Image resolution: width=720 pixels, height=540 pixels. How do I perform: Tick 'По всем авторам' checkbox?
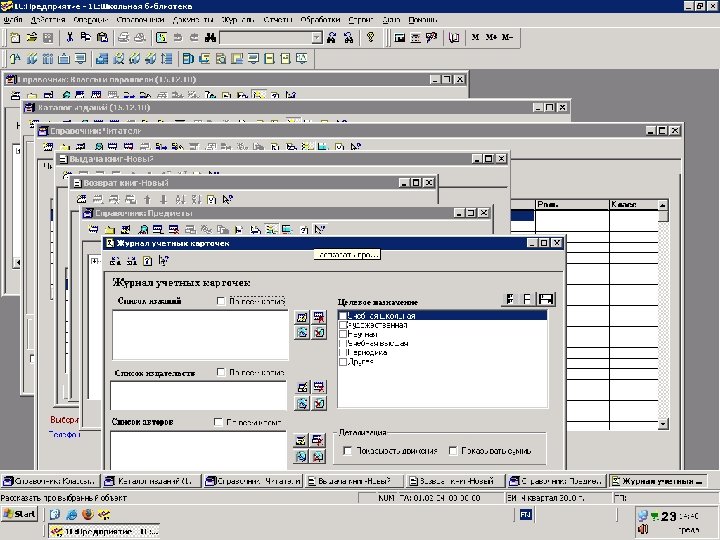219,422
